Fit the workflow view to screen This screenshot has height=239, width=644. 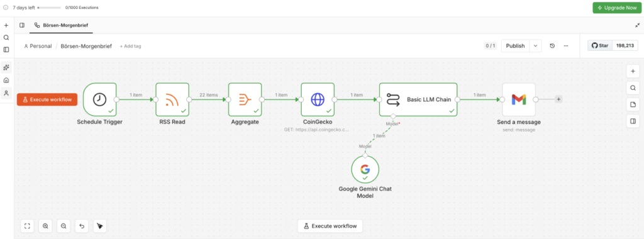point(27,226)
